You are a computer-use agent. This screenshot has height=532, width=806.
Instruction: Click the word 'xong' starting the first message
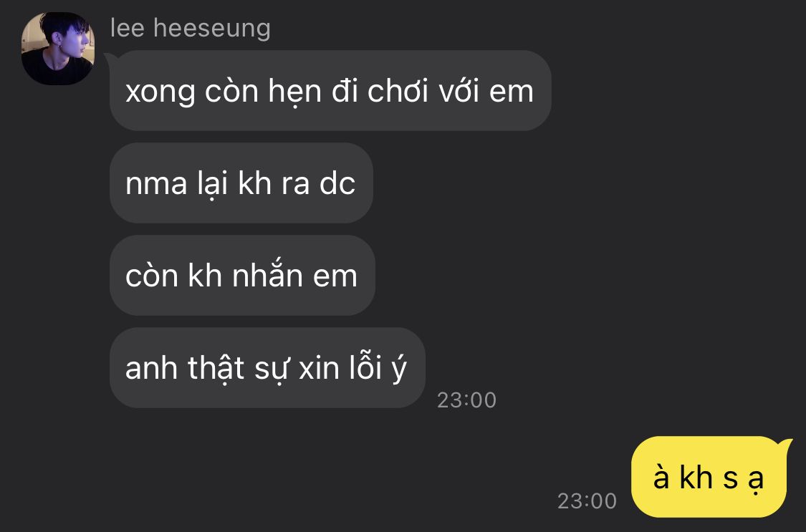[x=160, y=92]
